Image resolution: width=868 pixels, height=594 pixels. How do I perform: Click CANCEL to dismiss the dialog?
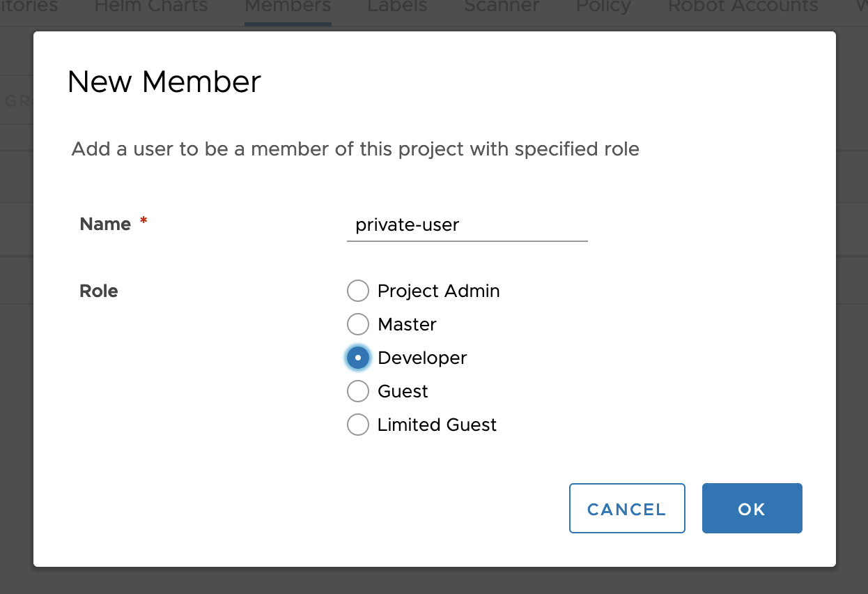pos(627,508)
